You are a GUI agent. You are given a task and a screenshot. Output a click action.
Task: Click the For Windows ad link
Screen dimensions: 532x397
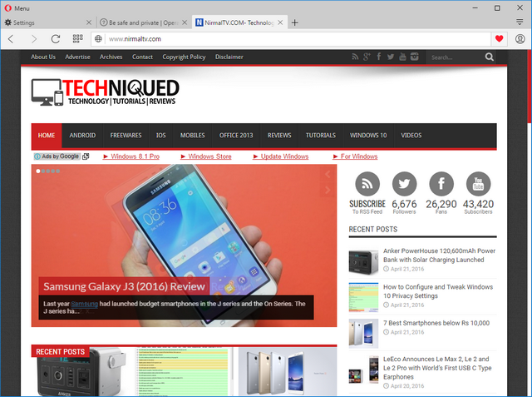(x=355, y=156)
